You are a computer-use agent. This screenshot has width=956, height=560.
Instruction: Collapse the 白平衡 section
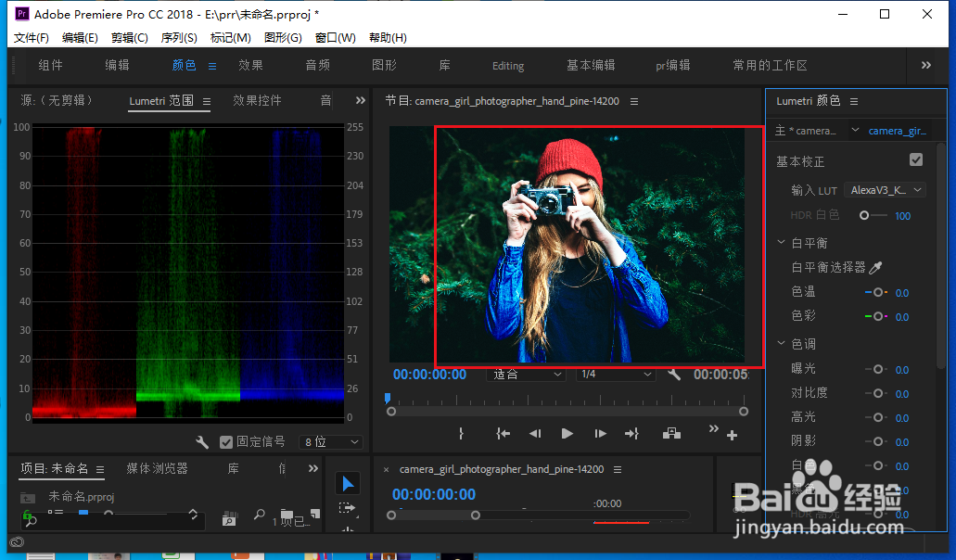coord(781,243)
